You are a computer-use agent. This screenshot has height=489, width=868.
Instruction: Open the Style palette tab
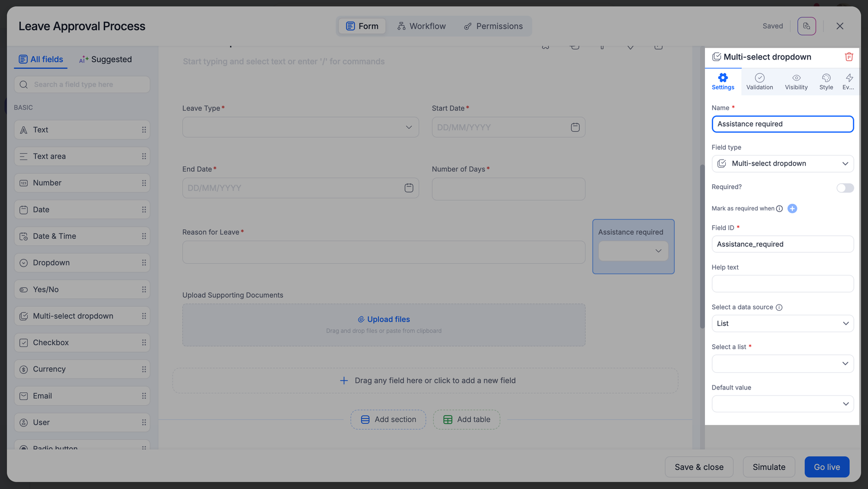[x=826, y=81]
